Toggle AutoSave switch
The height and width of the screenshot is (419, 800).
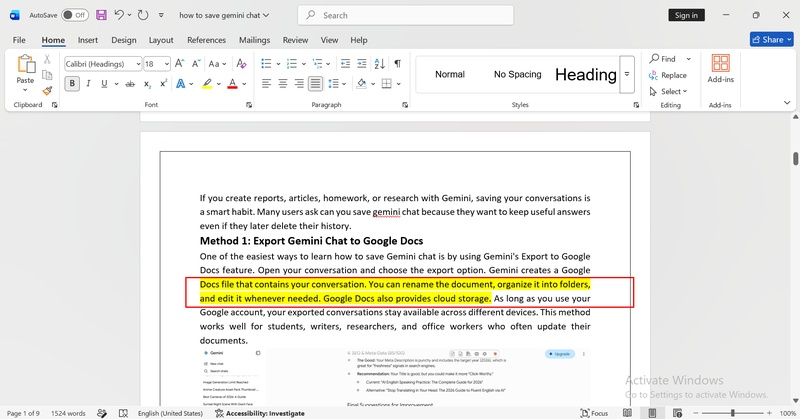pos(74,15)
